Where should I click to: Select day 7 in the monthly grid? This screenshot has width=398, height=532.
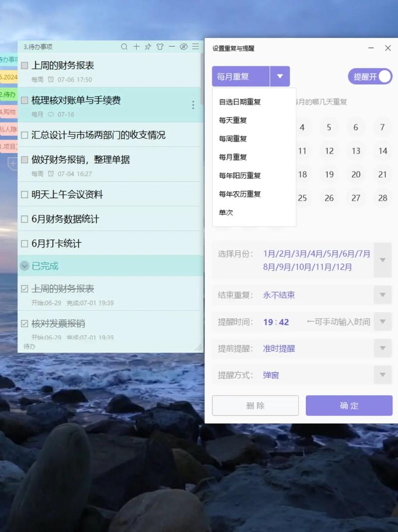point(383,127)
